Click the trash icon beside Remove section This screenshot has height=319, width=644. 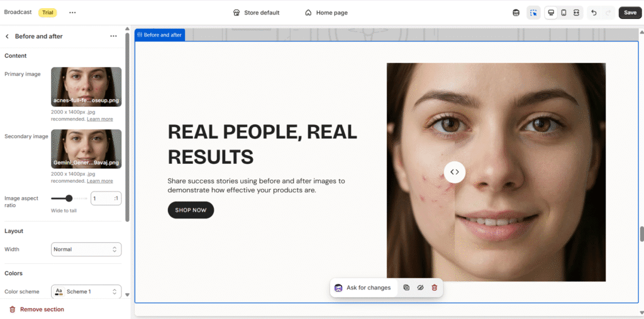(x=13, y=309)
